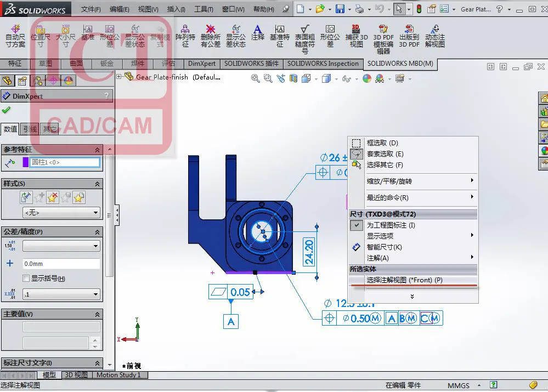Click the rebuild traffic light icon
Viewport: 548px width, 392px height.
click(x=419, y=9)
